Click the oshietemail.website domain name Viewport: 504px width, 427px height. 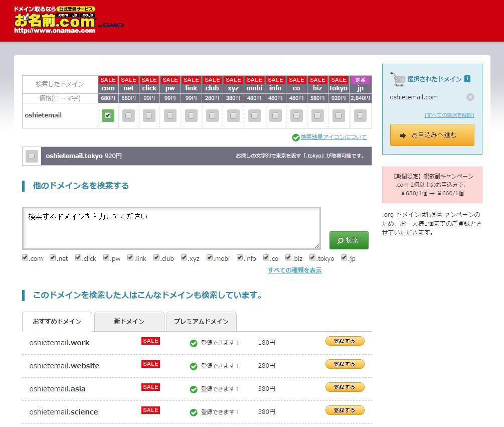(64, 366)
